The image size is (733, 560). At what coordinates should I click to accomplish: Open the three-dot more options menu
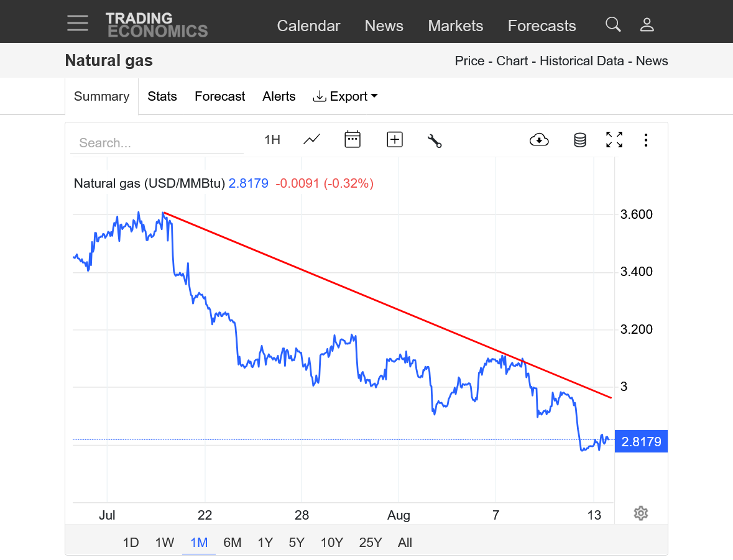(646, 140)
